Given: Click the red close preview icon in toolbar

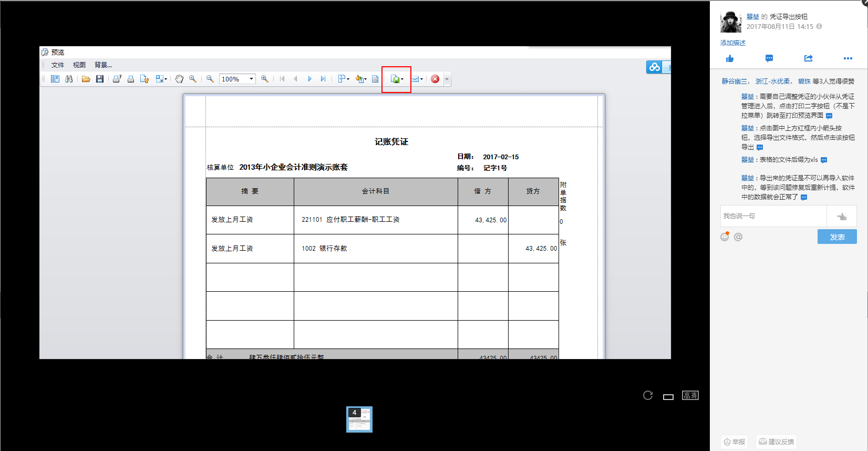Looking at the screenshot, I should pos(435,79).
